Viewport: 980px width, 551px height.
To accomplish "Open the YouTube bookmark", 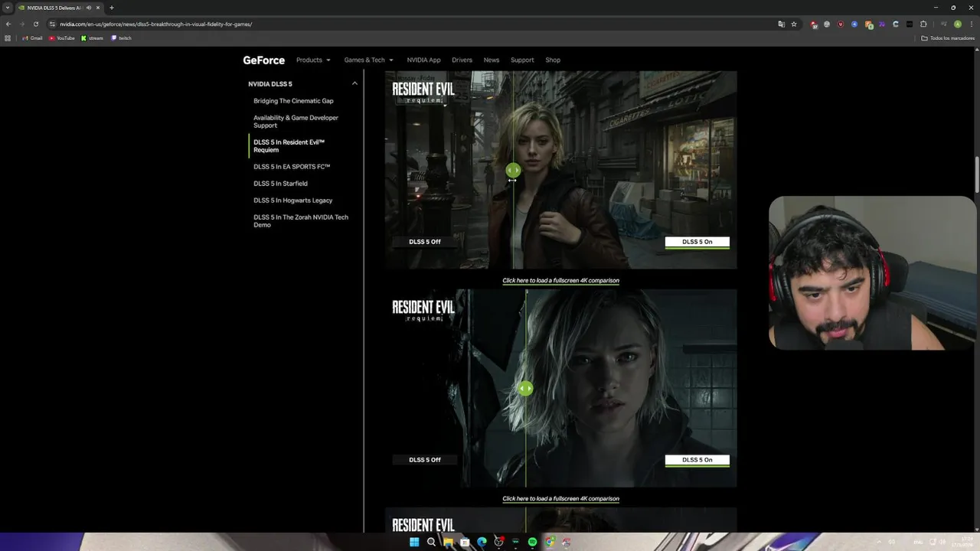I will 62,37.
